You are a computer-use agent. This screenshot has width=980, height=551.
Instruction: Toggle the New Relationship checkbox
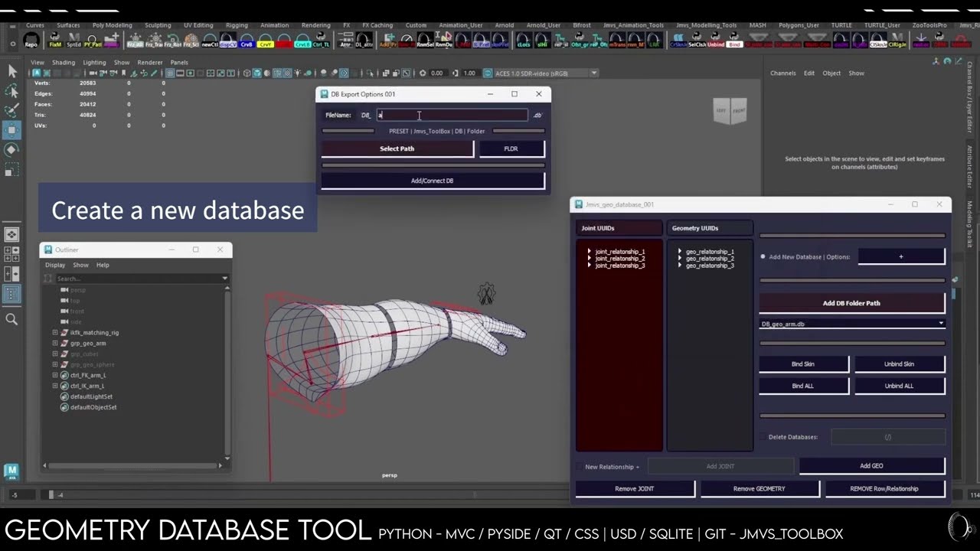coord(579,467)
